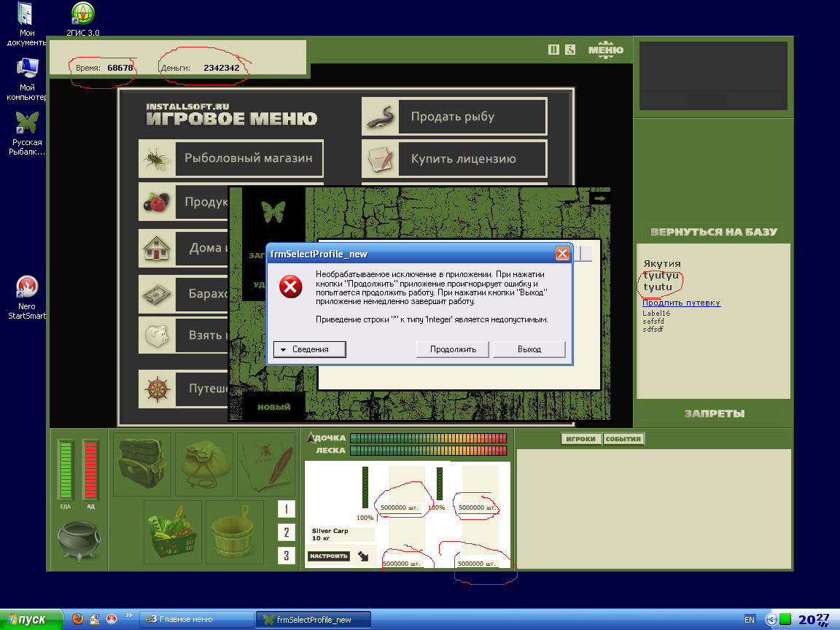
Task: Switch to the СОБЫТИЯ tab
Action: [623, 439]
